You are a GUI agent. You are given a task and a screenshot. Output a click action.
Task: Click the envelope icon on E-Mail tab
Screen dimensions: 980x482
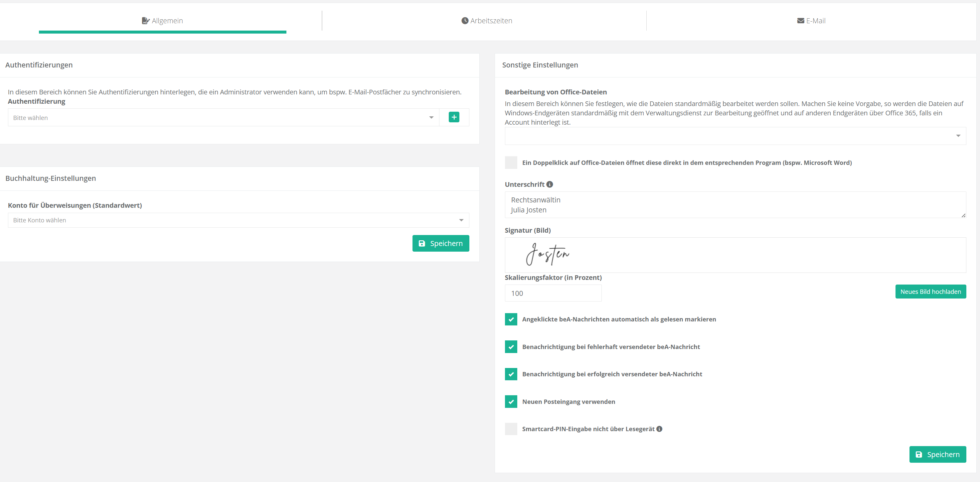(x=800, y=21)
